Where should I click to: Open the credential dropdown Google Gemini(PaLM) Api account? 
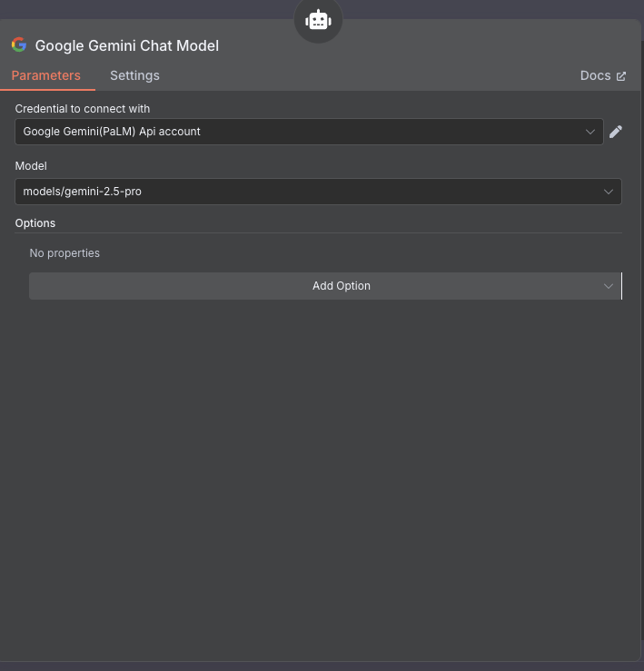(309, 132)
